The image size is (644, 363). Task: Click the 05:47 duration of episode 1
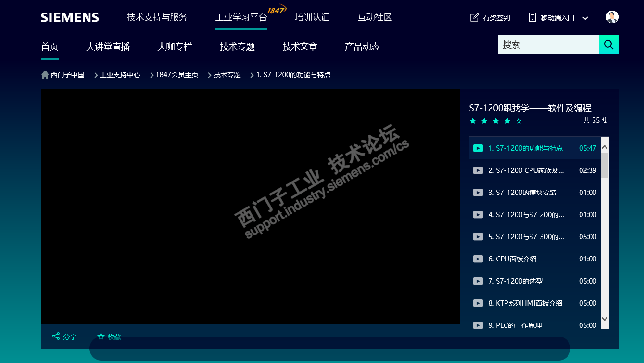point(588,148)
